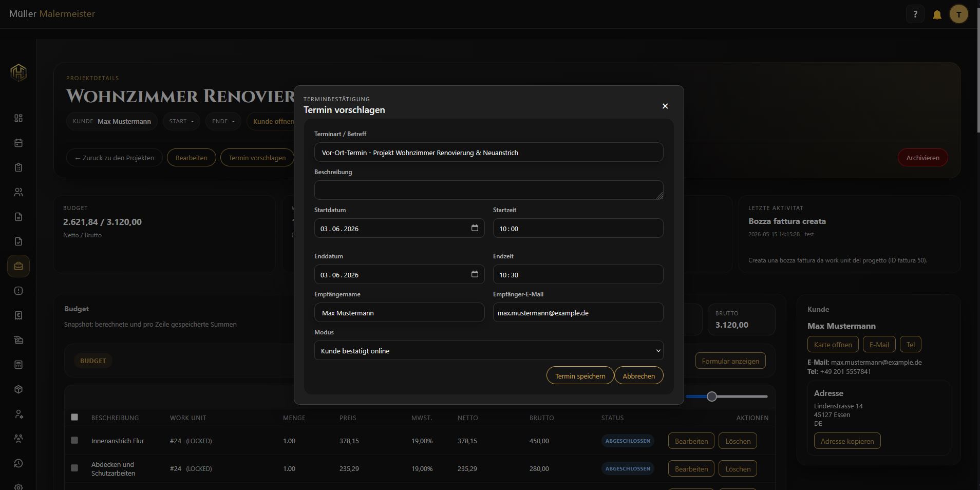Save the appointment with Termin speichern
The width and height of the screenshot is (980, 490).
tap(580, 375)
